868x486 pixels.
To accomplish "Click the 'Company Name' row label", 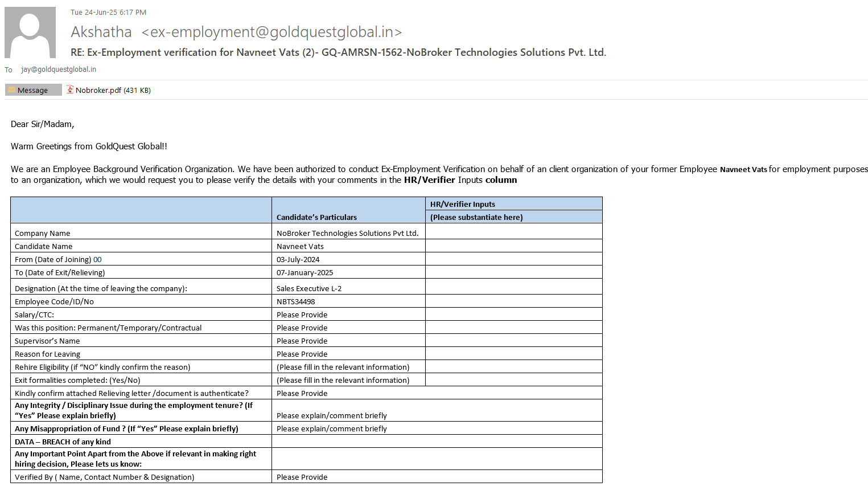I will [x=43, y=233].
